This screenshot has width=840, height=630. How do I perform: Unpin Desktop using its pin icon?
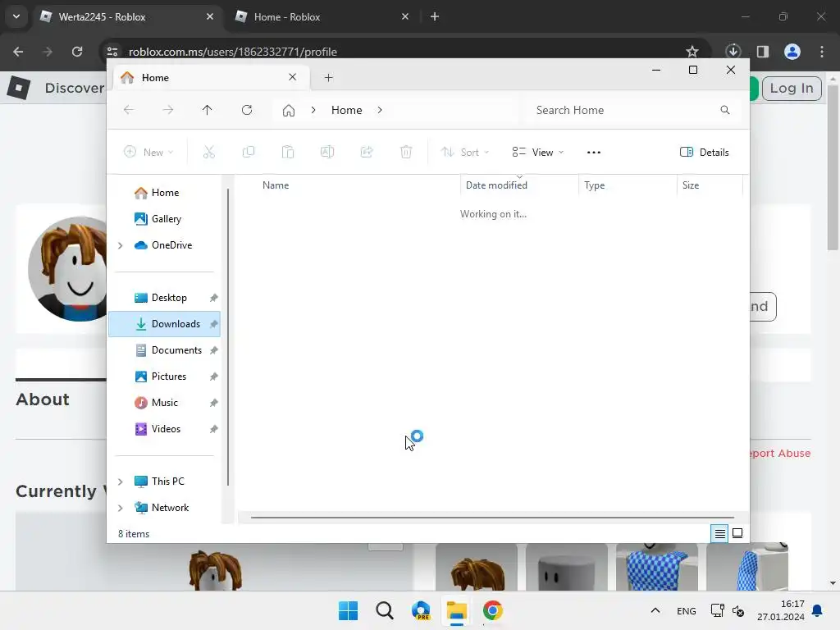[x=214, y=298]
